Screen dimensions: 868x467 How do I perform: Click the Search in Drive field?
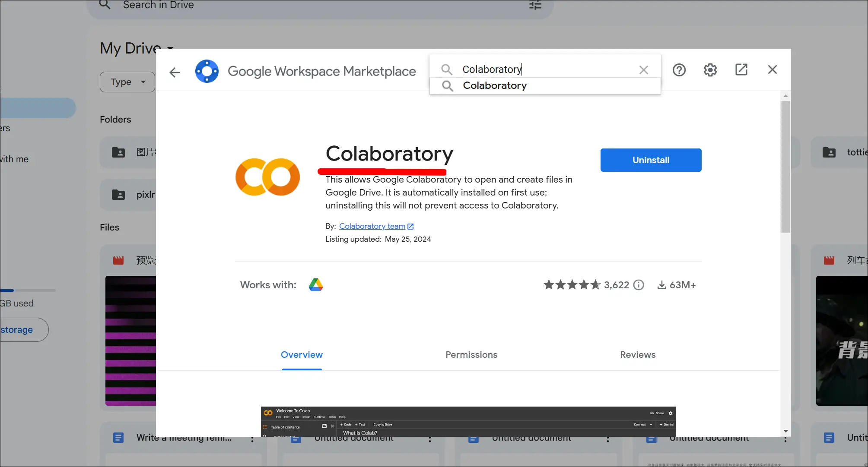point(320,5)
